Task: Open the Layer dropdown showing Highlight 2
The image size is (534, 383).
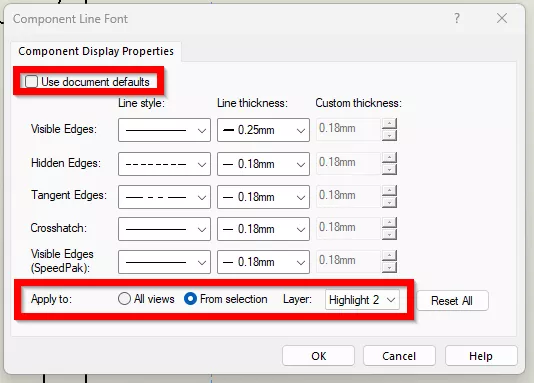Action: (362, 300)
